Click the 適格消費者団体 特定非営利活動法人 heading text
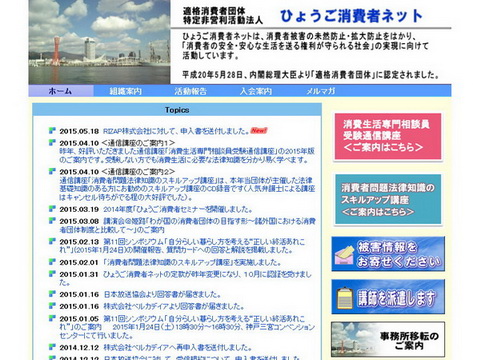This screenshot has width=480, height=360. [223, 16]
